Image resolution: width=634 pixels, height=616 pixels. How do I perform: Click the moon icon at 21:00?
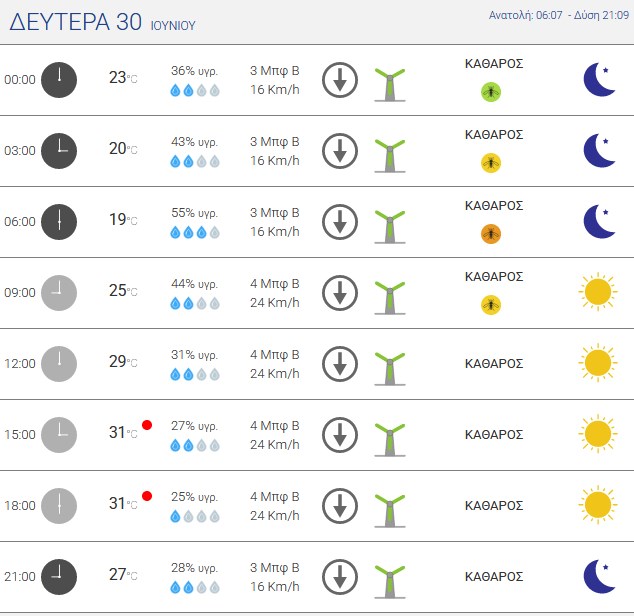pos(600,576)
